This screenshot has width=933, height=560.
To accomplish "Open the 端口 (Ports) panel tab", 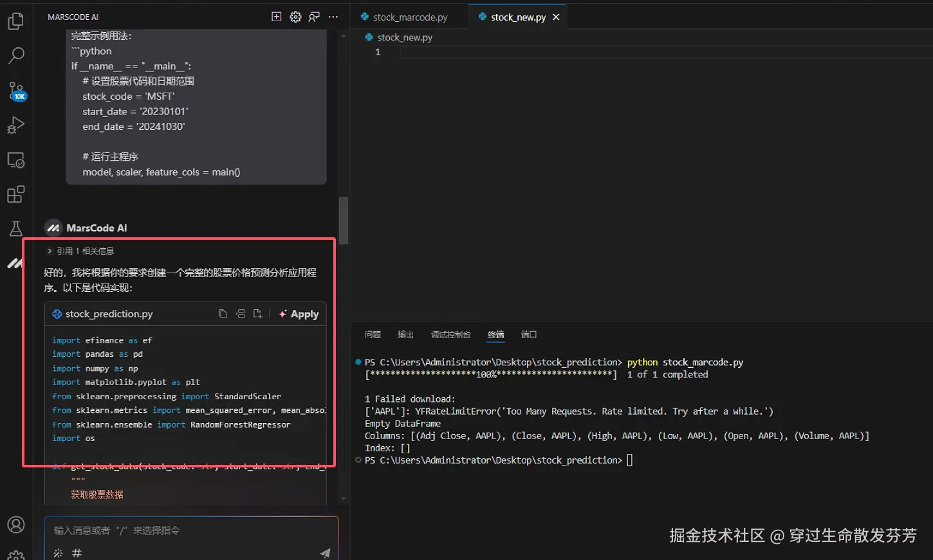I will coord(528,334).
